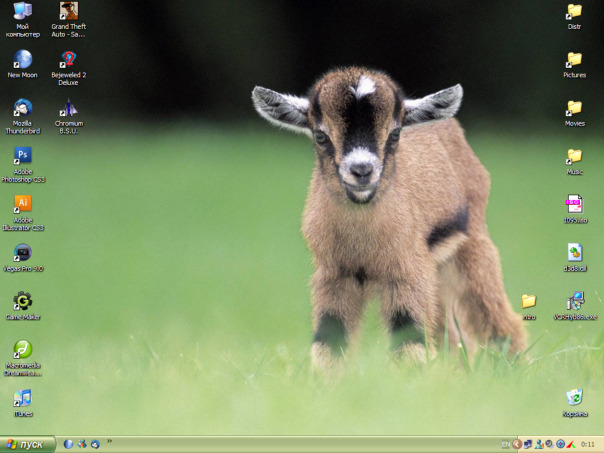This screenshot has width=604, height=453.
Task: Select the Bejeweled 2 Deluxe icon
Action: click(x=68, y=60)
